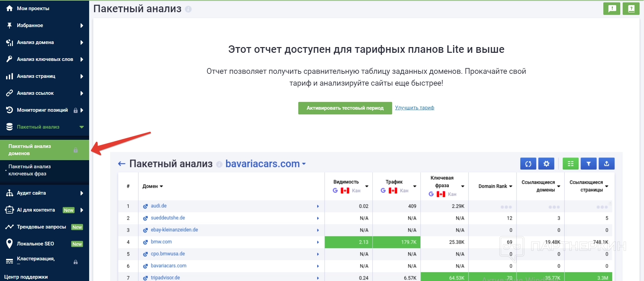
Task: Click the info icon beside the preview title
Action: coord(219,165)
